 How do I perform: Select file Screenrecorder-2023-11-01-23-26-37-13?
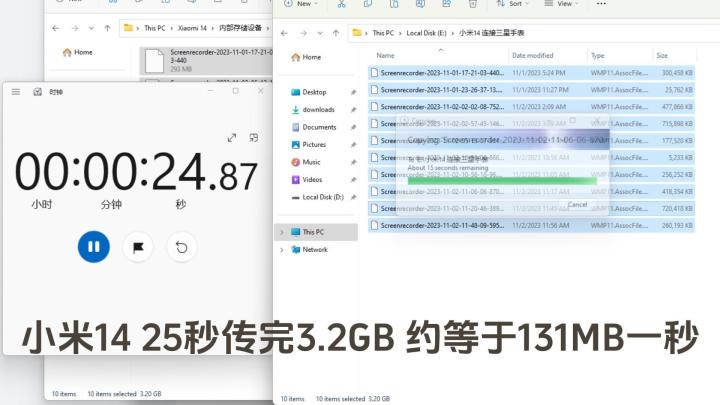point(531,90)
